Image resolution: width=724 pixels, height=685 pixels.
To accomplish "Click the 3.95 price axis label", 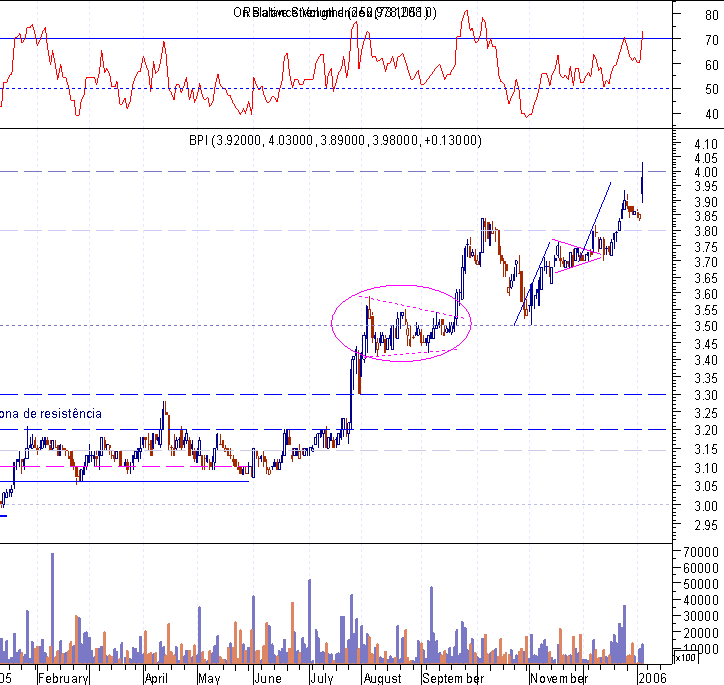I will point(706,186).
